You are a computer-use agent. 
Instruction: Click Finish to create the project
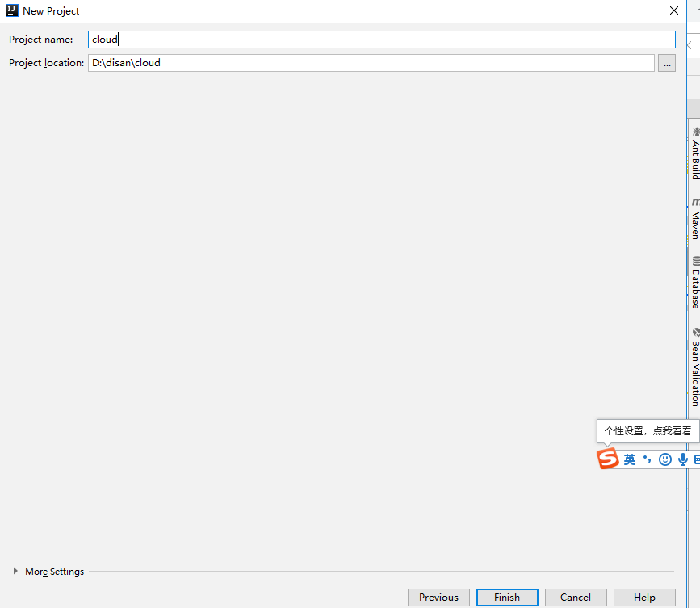[x=507, y=598]
